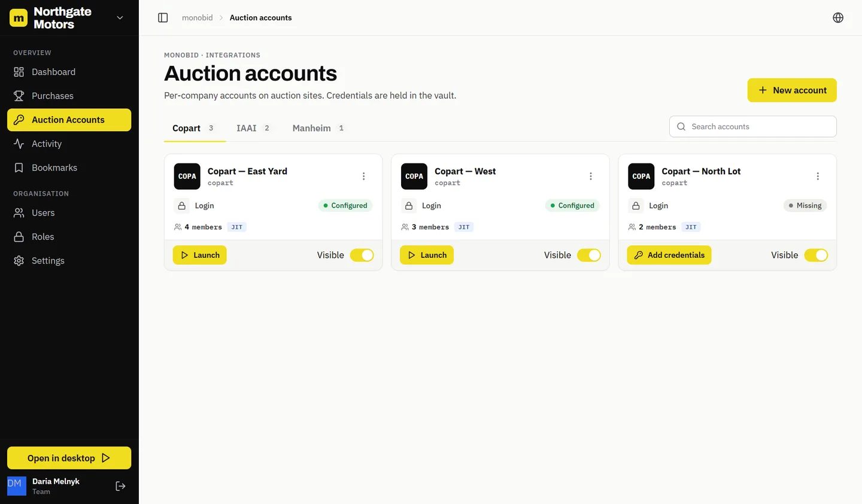862x504 pixels.
Task: Click the Auction accounts breadcrumb
Action: point(260,18)
